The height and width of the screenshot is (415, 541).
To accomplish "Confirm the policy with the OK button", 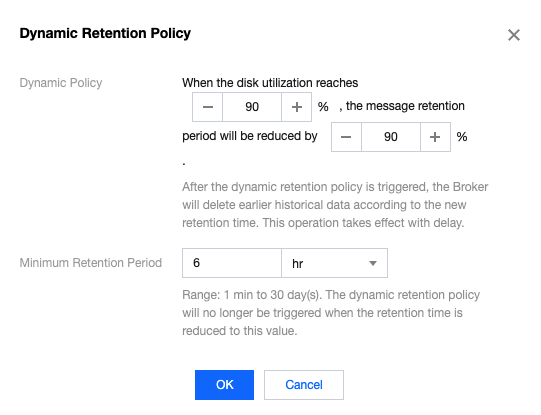I will tap(224, 385).
